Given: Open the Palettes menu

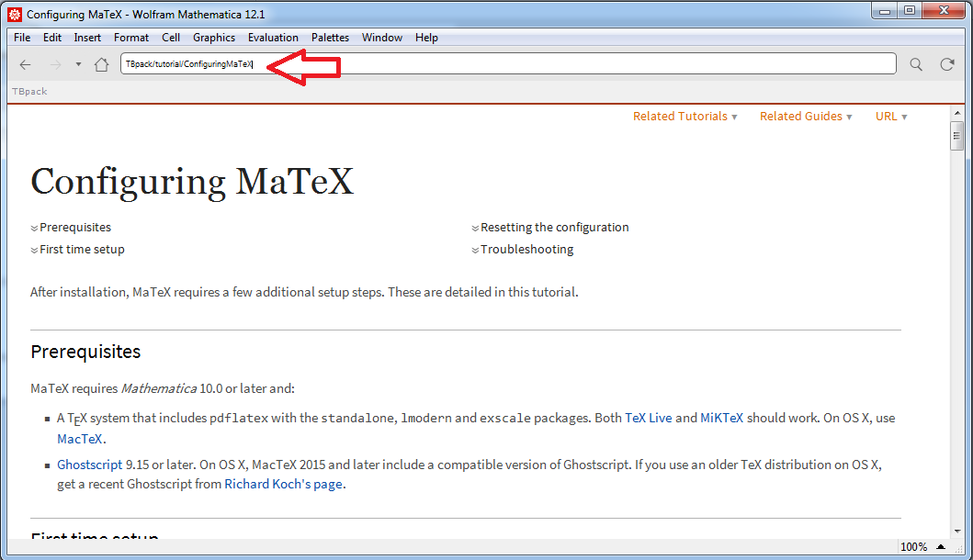Looking at the screenshot, I should point(330,38).
